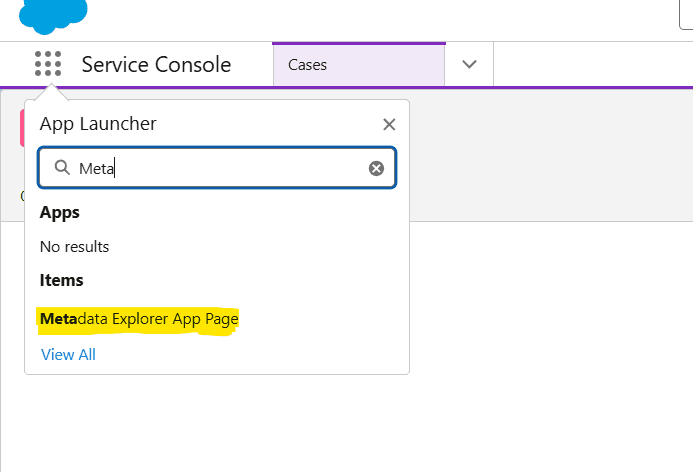Open Metadata Explorer App Page item

[x=139, y=319]
